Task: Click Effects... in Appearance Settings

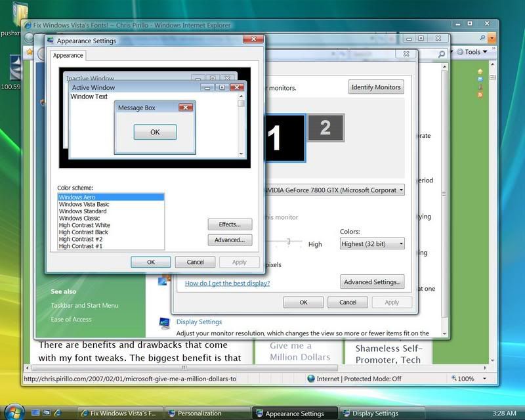Action: [x=230, y=224]
